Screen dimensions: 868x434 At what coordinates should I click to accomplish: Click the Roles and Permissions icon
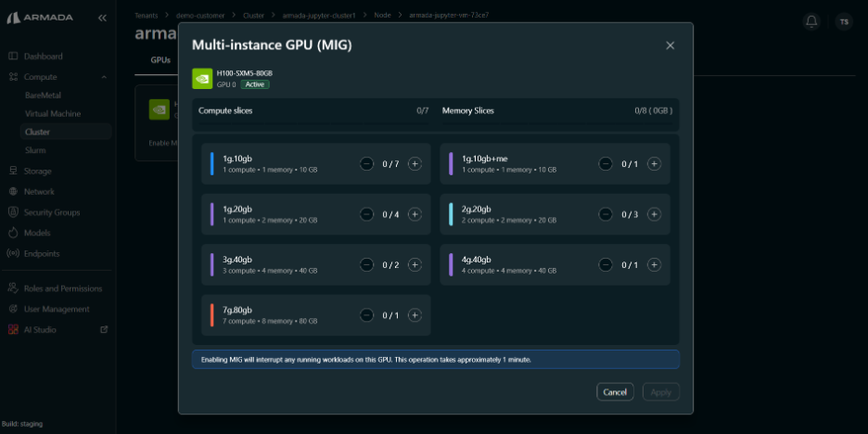(13, 288)
